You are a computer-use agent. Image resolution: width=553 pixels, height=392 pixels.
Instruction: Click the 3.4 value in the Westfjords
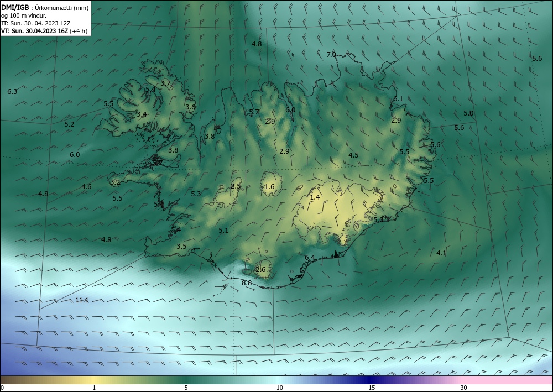(x=142, y=114)
